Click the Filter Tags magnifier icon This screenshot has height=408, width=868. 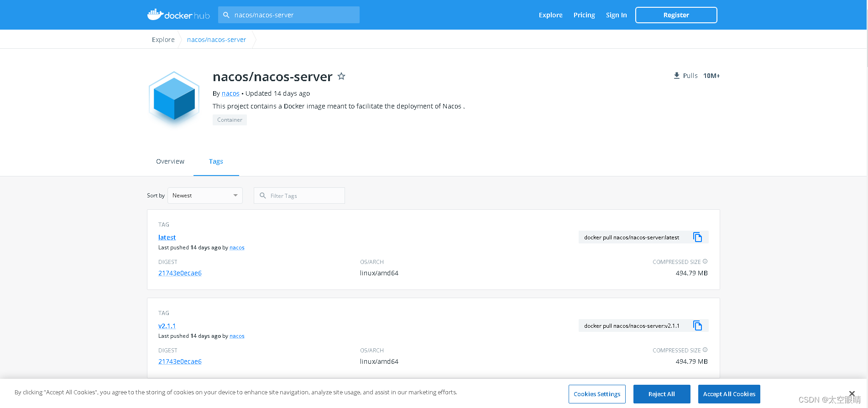263,196
